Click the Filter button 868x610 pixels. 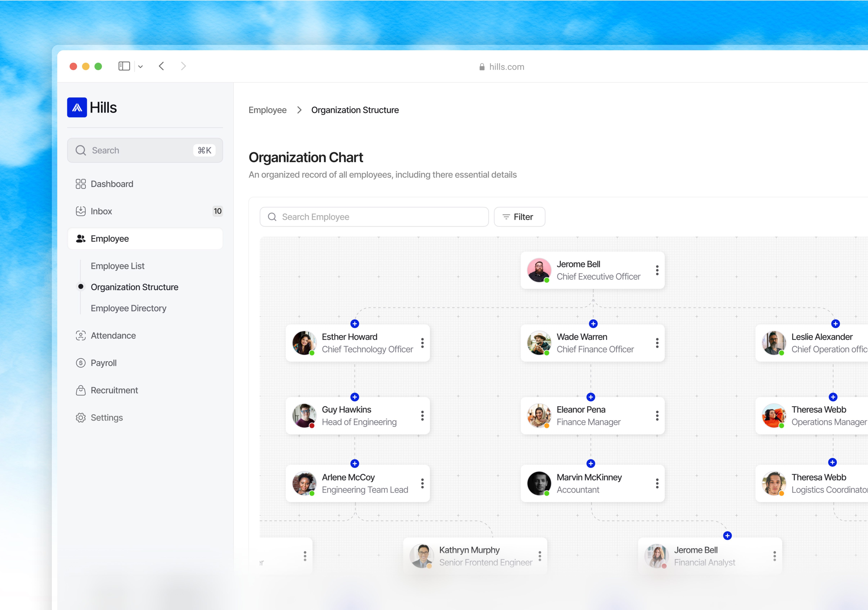pyautogui.click(x=519, y=217)
